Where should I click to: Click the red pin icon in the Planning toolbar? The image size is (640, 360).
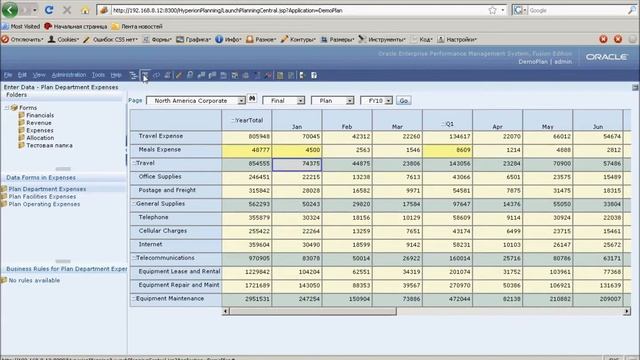point(268,75)
